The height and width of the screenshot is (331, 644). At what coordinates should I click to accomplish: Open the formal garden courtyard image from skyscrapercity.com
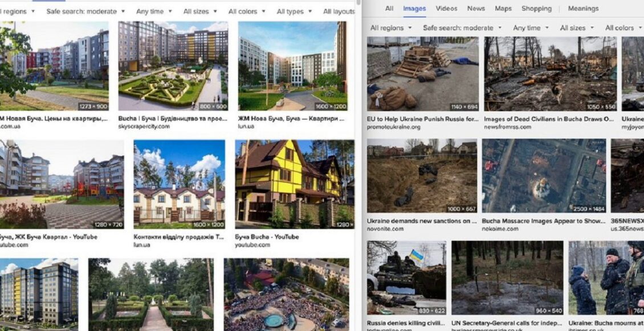click(173, 66)
